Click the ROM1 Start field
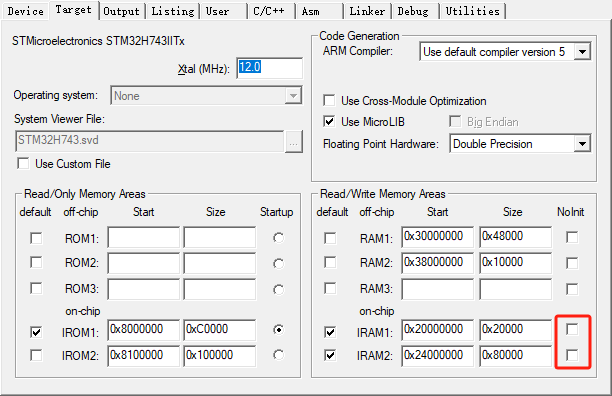The height and width of the screenshot is (396, 612). point(143,237)
